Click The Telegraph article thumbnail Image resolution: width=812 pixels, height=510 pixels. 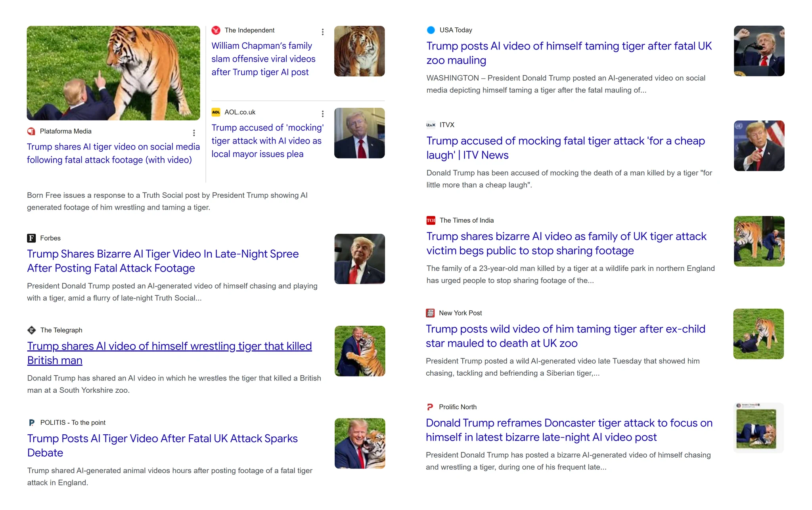coord(360,351)
